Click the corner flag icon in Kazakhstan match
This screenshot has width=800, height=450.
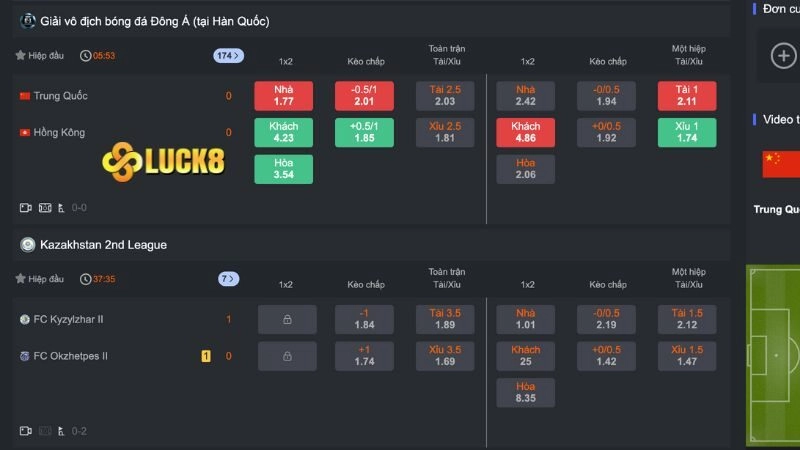(x=62, y=431)
